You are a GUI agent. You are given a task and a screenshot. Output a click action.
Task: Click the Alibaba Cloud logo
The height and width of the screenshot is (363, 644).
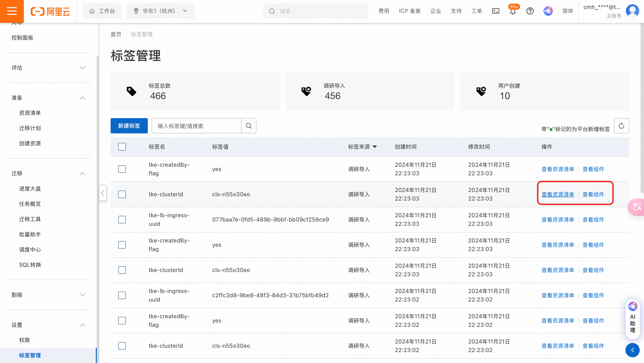pyautogui.click(x=50, y=11)
